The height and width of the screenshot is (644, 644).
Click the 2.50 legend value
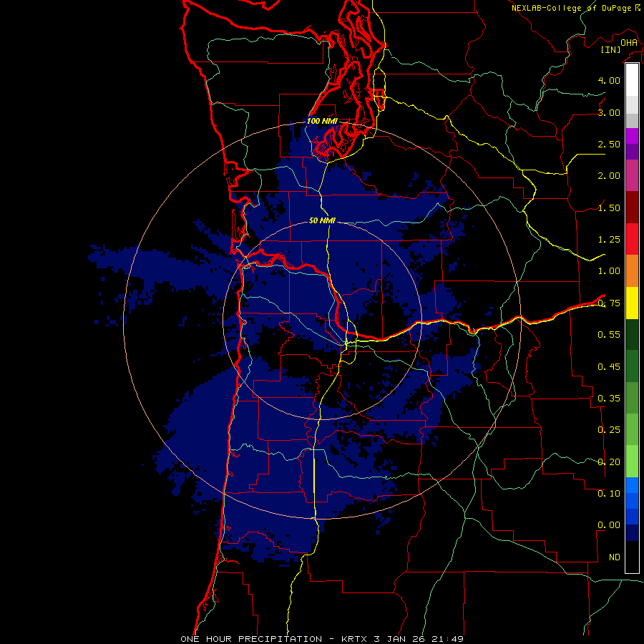coord(609,144)
